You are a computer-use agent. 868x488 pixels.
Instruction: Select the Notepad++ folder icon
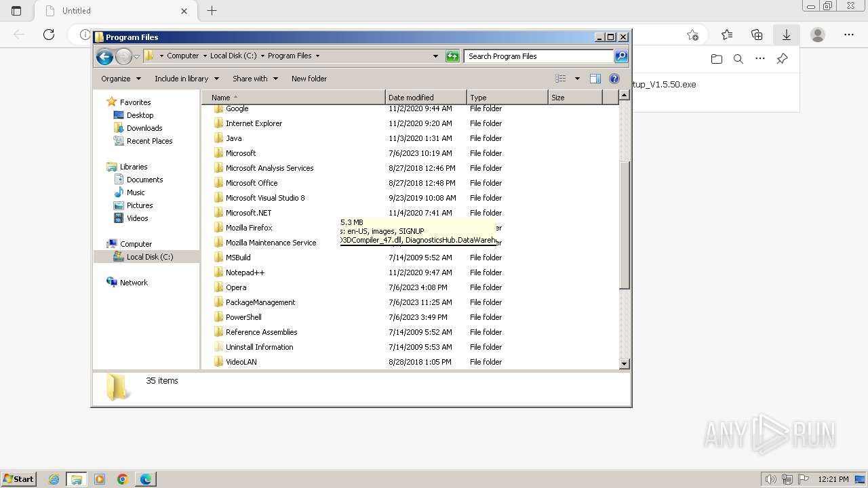tap(218, 272)
